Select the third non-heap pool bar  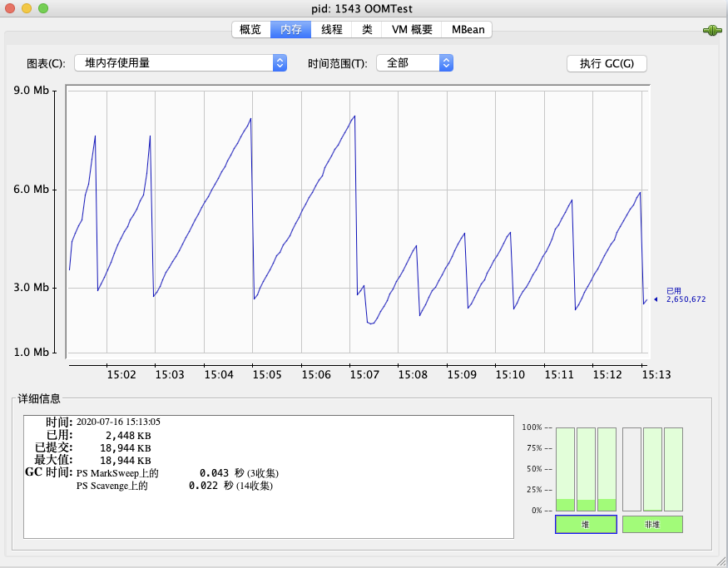(673, 469)
